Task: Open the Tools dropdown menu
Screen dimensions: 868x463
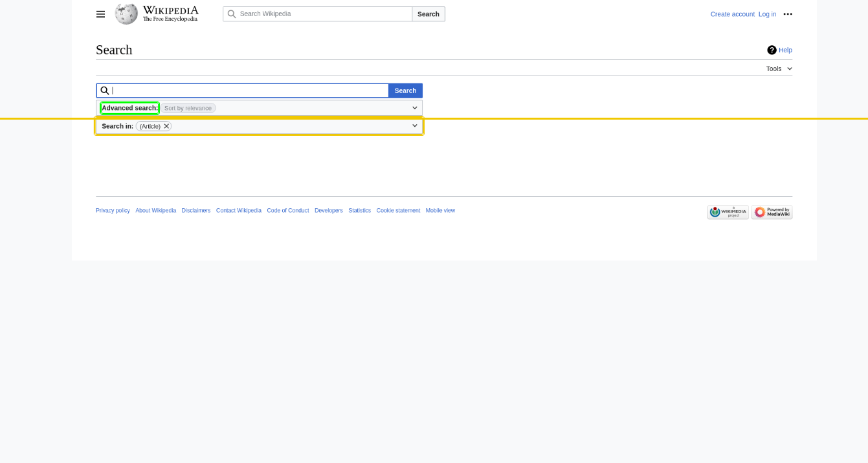Action: coord(779,69)
